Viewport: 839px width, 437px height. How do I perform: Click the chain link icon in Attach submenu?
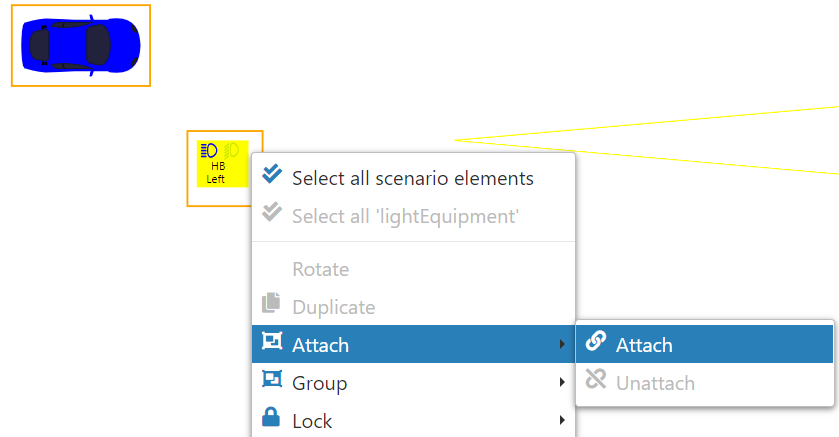596,341
